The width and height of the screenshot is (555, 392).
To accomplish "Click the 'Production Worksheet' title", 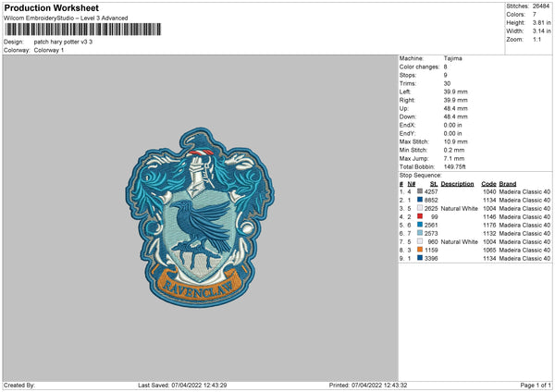I will pos(52,7).
